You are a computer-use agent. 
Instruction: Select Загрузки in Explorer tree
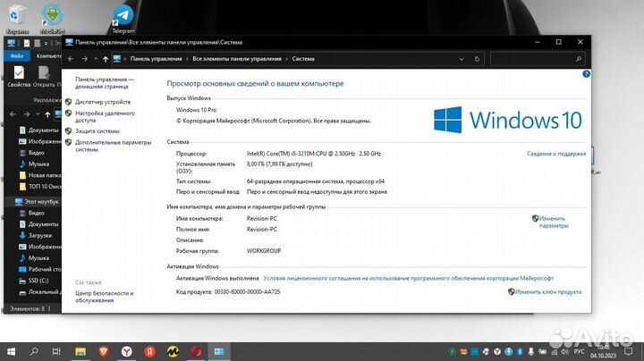pos(36,236)
